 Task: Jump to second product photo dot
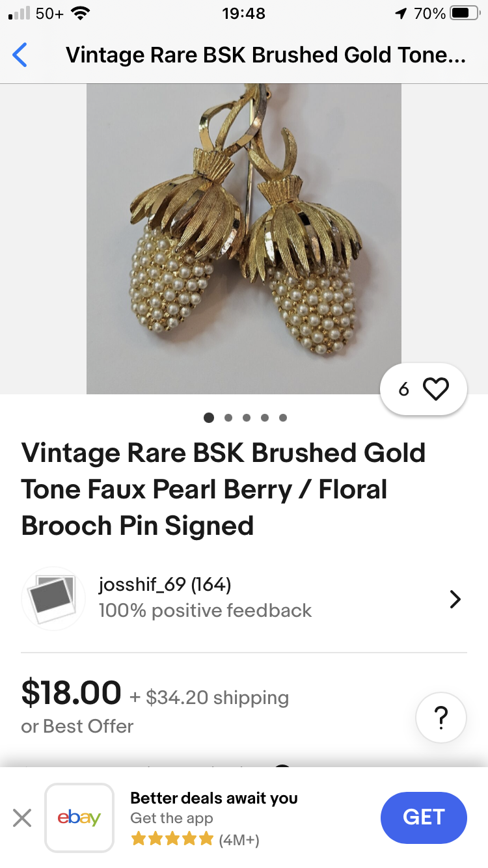tap(228, 418)
